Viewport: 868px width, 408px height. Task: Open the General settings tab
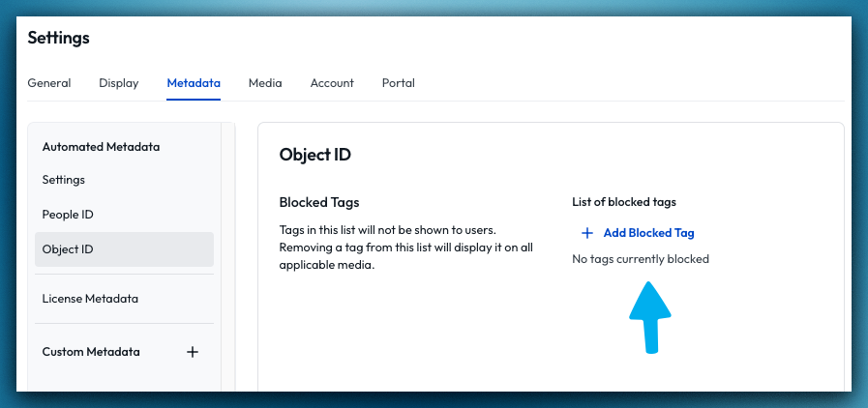click(x=48, y=83)
